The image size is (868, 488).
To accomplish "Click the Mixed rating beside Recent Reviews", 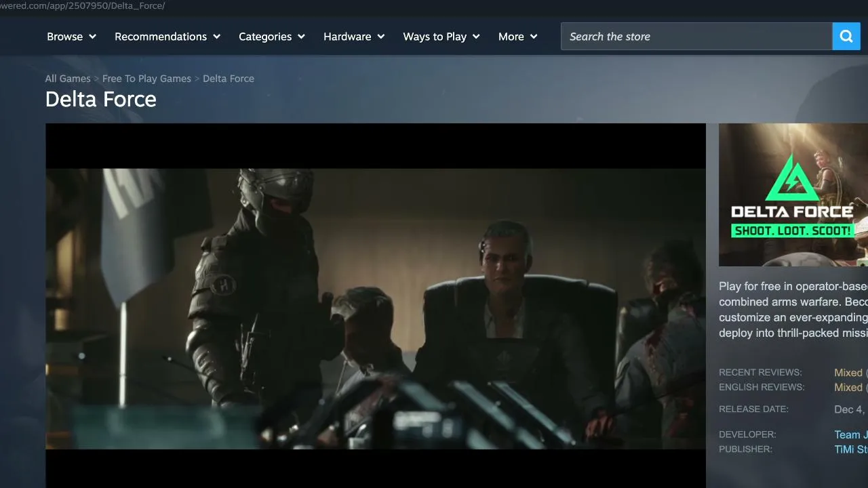I will pyautogui.click(x=848, y=373).
